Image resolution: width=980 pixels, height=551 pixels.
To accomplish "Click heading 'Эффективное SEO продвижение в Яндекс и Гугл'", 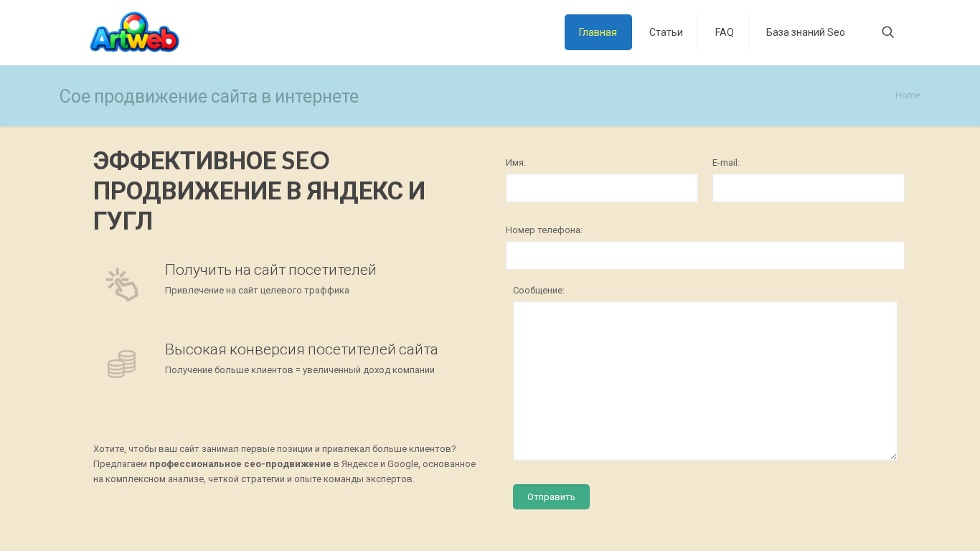I will [260, 191].
